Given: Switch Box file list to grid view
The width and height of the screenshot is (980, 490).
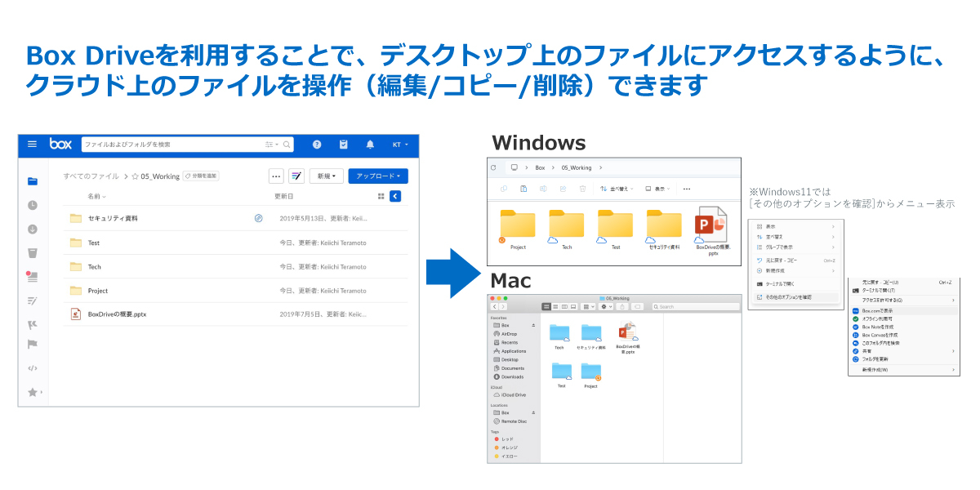Looking at the screenshot, I should 381,196.
